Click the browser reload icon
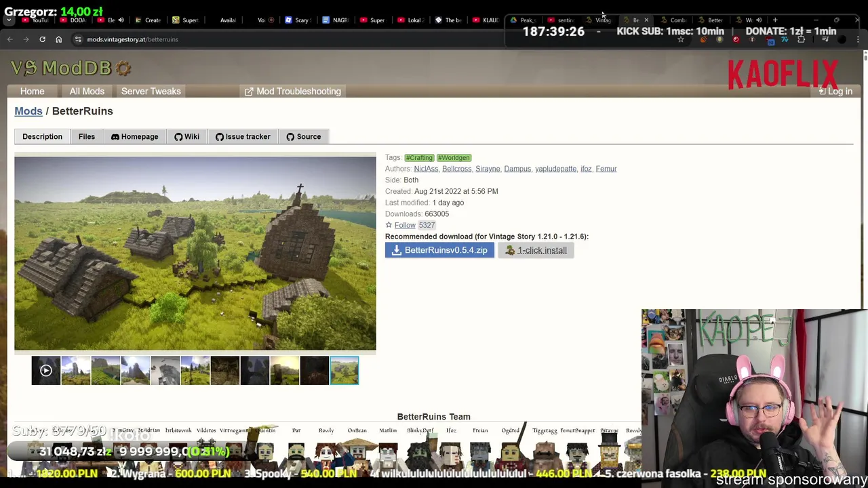Screen dimensions: 868x488 coord(42,39)
